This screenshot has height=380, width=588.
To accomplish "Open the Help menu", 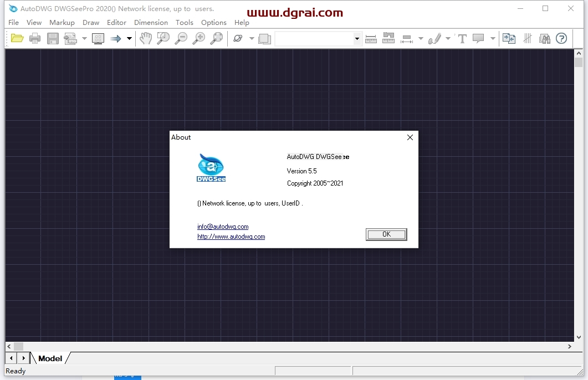I will tap(242, 23).
